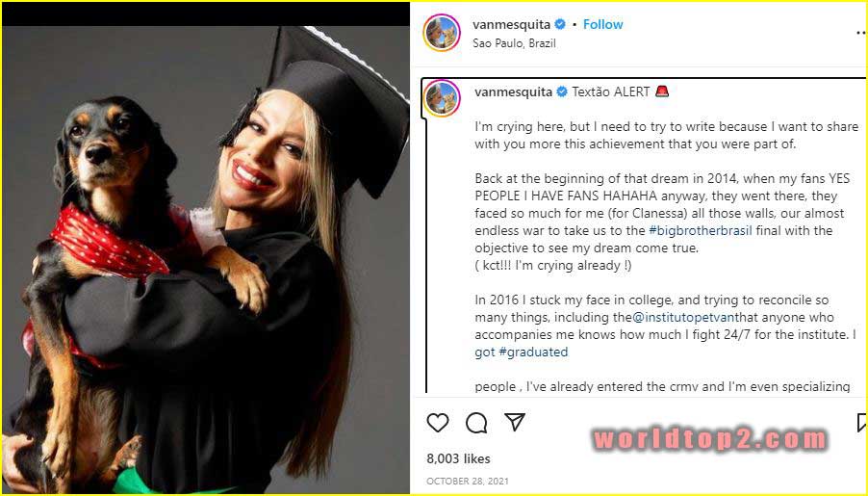Click the red siren emoji after Textão ALERT
The image size is (868, 496).
click(661, 92)
